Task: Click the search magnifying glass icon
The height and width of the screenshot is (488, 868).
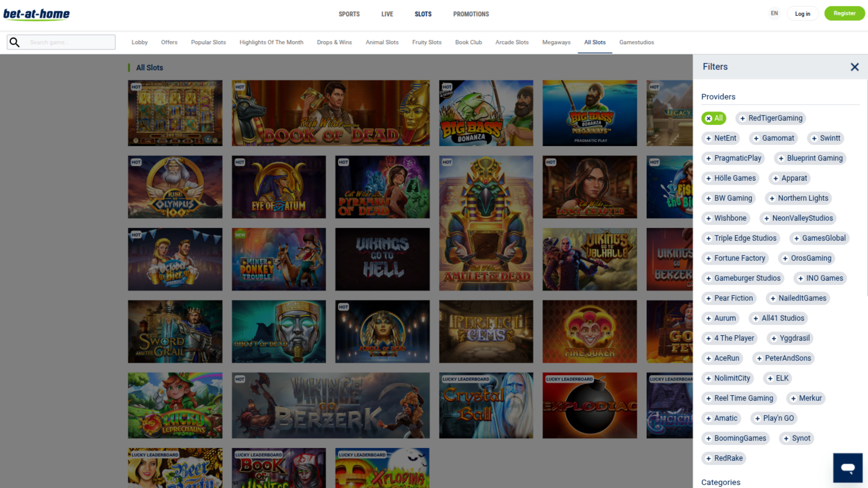Action: coord(14,42)
